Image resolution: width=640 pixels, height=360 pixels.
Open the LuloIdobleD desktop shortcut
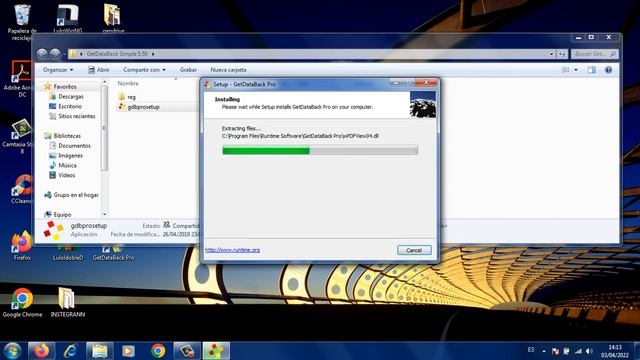(x=68, y=253)
